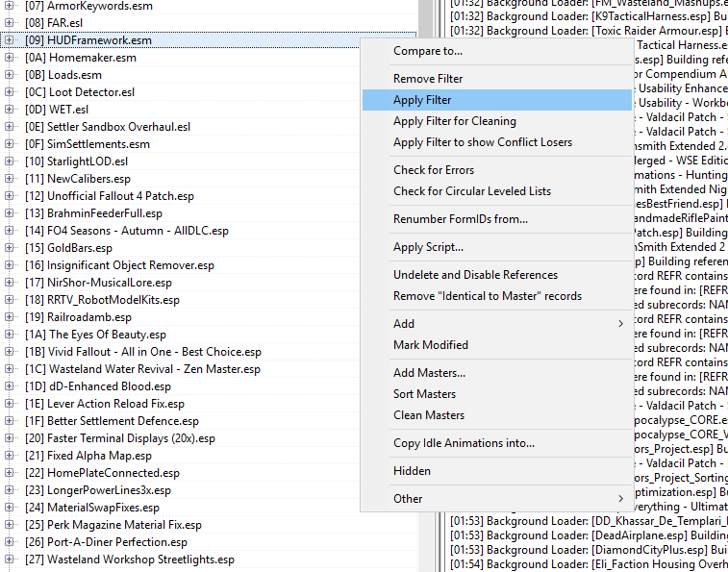Select [22] HomePlateConnected.esp row
The image size is (728, 572).
[102, 473]
